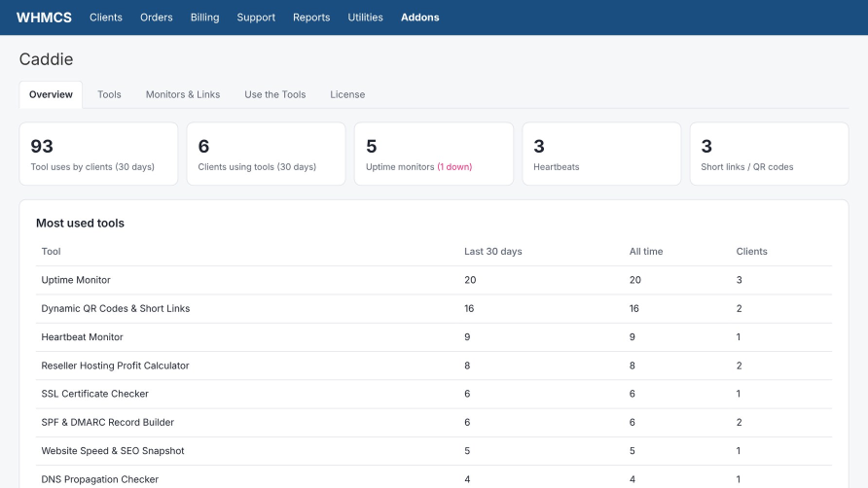Click SSL Certificate Checker All time value
The width and height of the screenshot is (868, 488).
(x=633, y=394)
